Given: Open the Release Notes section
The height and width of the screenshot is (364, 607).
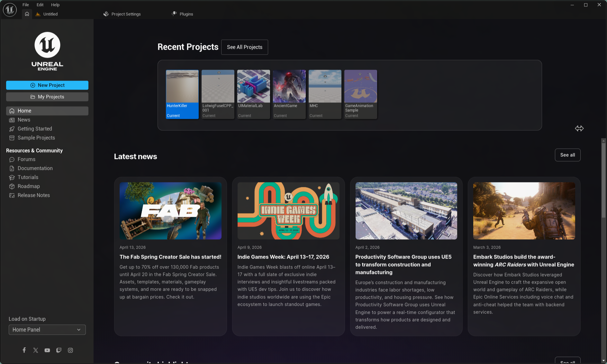Looking at the screenshot, I should pyautogui.click(x=33, y=195).
